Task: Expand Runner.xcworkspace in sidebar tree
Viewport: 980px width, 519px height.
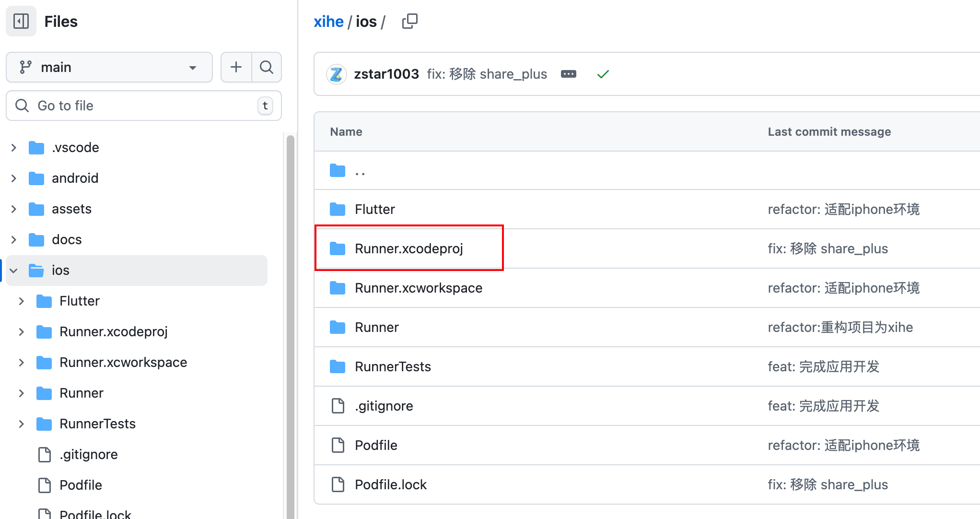Action: [x=22, y=363]
